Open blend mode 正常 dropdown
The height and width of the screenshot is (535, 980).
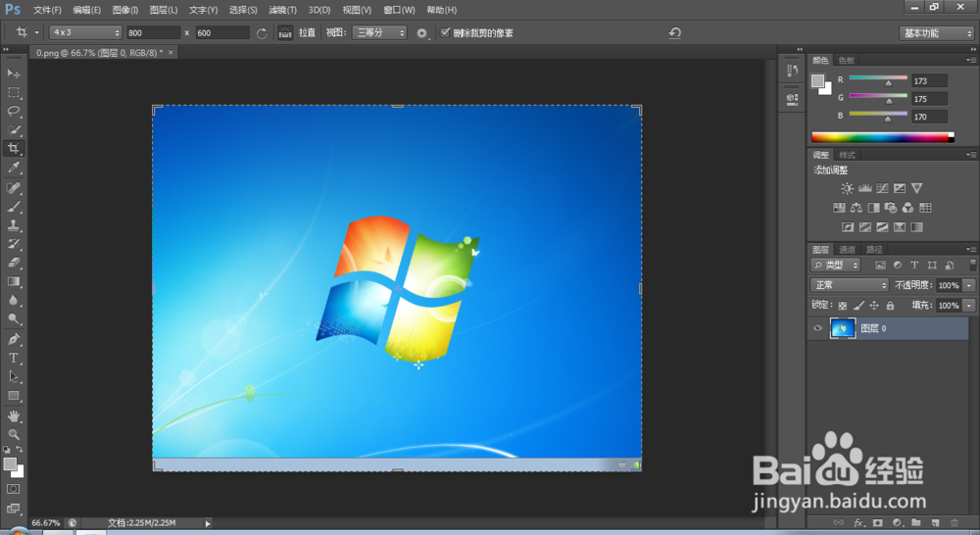pyautogui.click(x=850, y=285)
